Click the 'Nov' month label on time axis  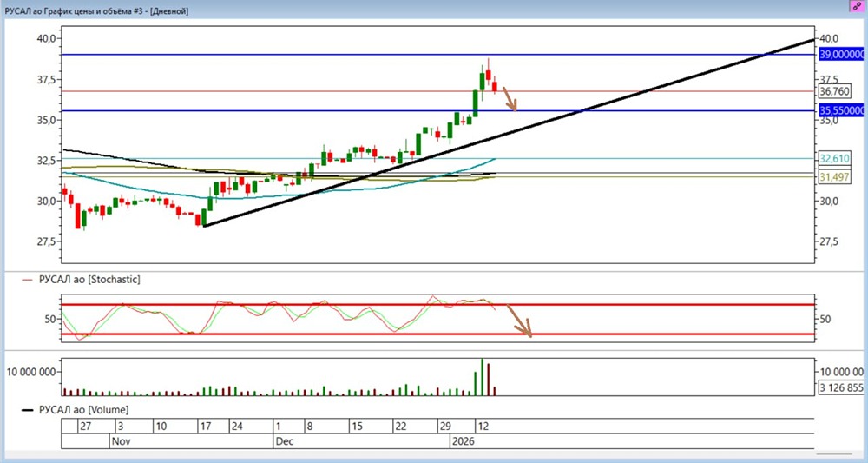(120, 442)
